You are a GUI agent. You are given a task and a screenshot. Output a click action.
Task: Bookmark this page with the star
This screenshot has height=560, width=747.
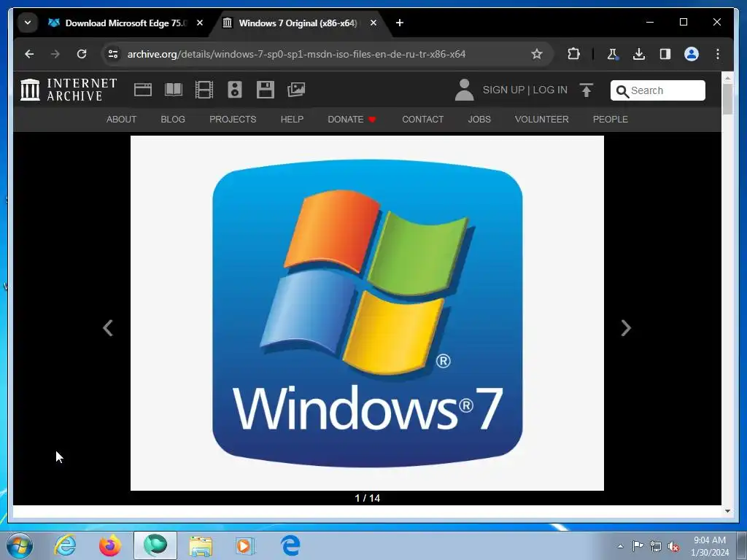point(537,54)
